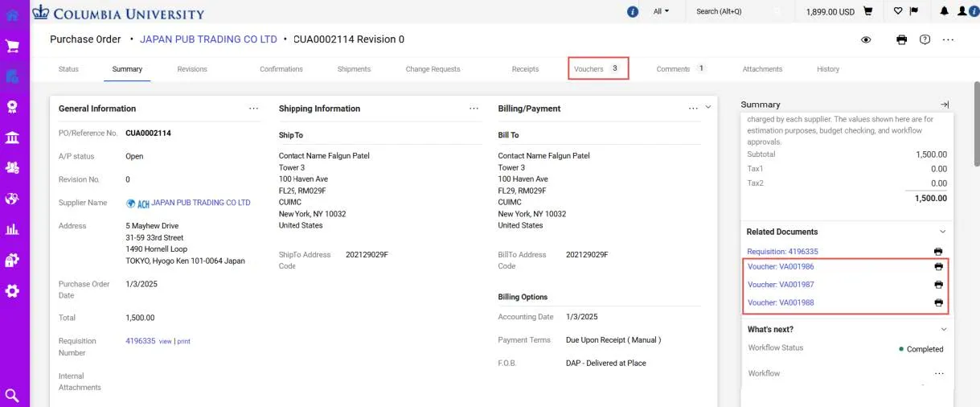Switch to the Confirmations tab
Viewport: 980px width, 407px height.
coord(281,69)
